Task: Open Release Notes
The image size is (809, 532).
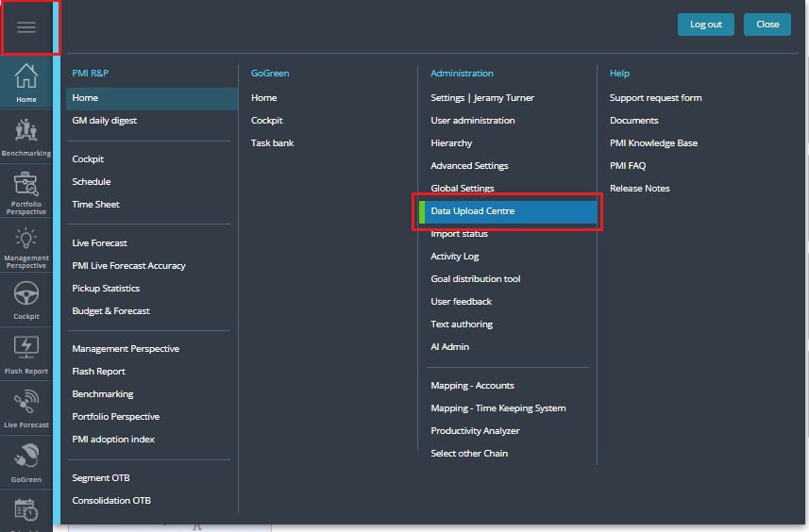Action: pos(639,189)
